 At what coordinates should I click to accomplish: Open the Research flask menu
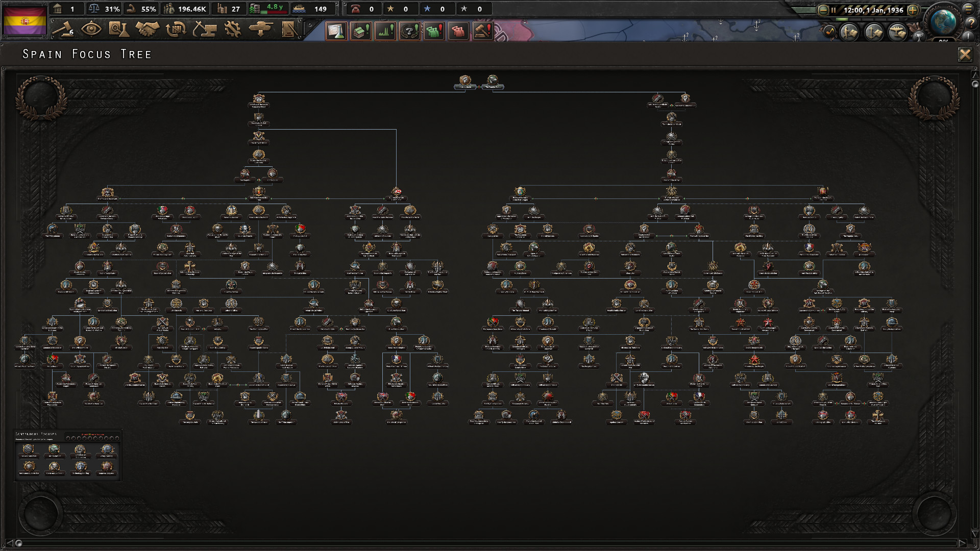(119, 29)
